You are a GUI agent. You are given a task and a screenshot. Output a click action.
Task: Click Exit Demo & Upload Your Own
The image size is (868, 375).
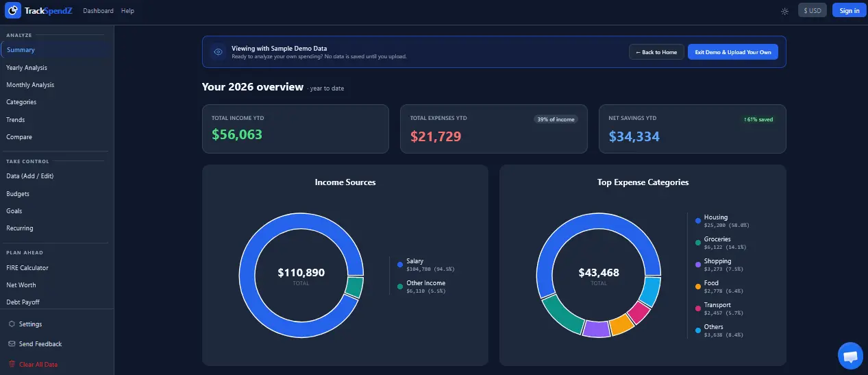point(733,52)
